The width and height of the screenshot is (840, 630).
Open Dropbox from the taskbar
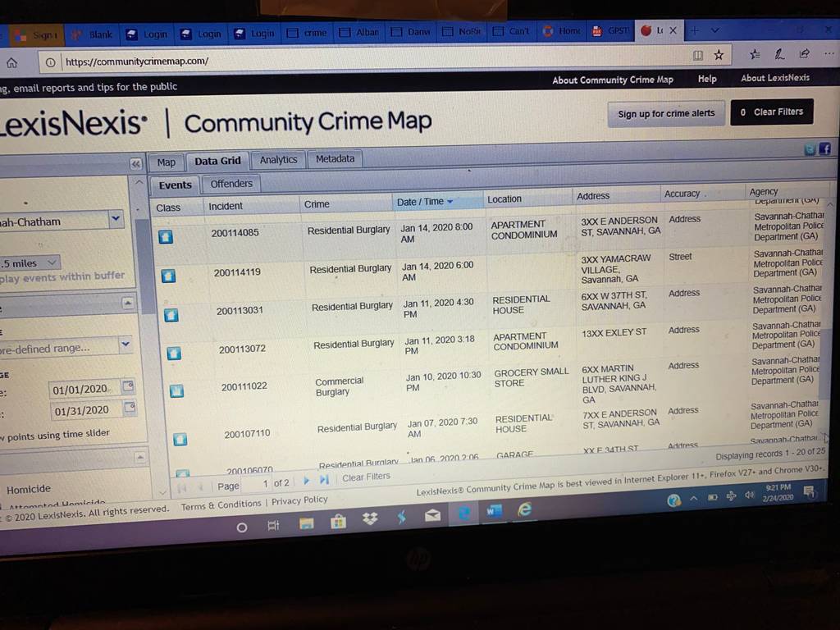tap(370, 518)
